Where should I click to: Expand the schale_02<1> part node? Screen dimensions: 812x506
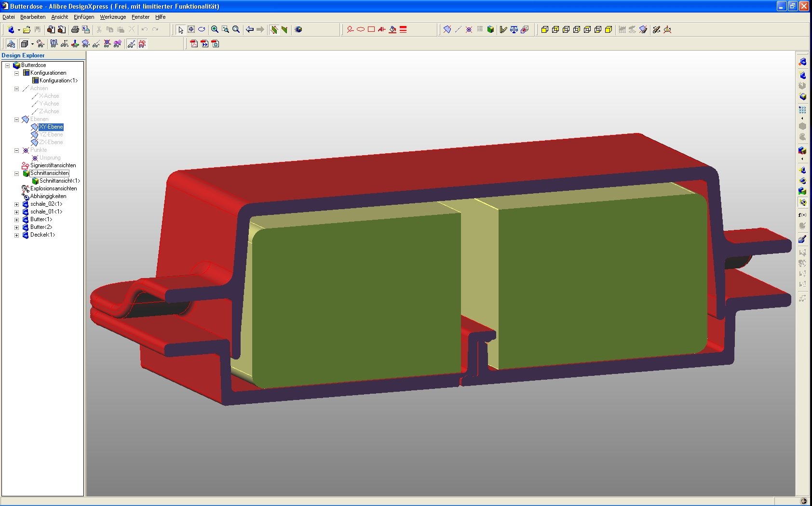(x=16, y=204)
